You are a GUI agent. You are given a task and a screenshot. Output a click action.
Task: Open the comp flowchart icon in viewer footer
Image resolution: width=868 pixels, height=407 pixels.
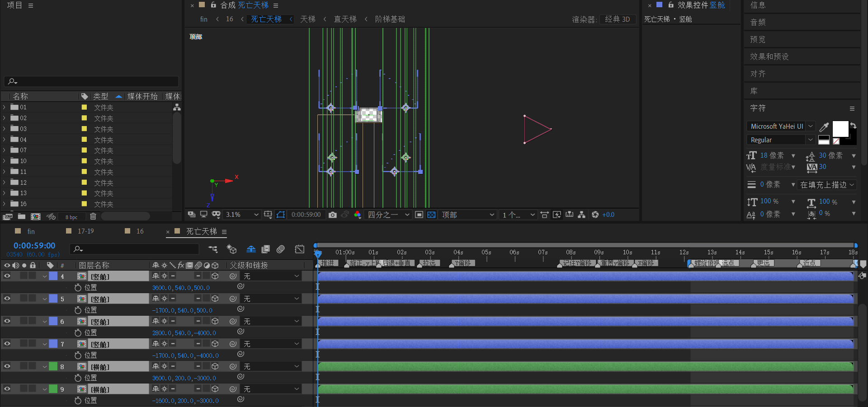click(x=582, y=215)
